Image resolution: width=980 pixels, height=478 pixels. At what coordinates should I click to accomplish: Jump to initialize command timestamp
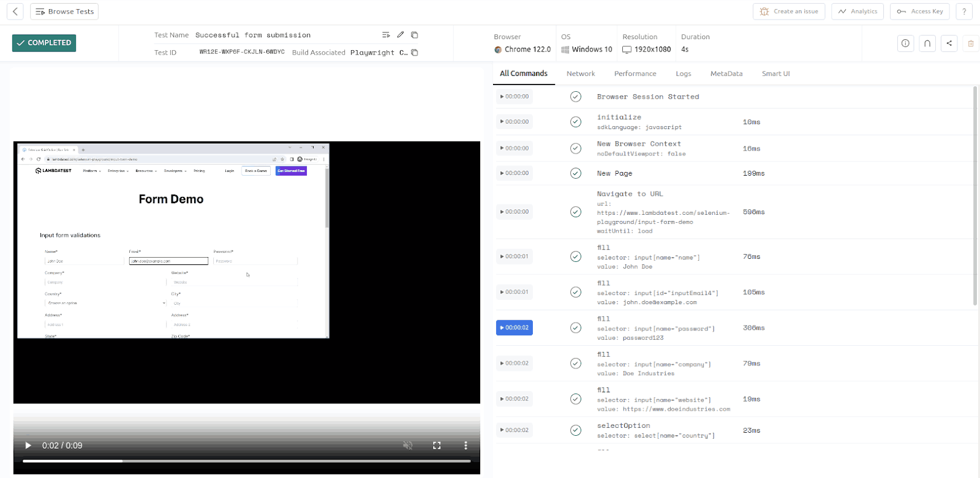[514, 122]
